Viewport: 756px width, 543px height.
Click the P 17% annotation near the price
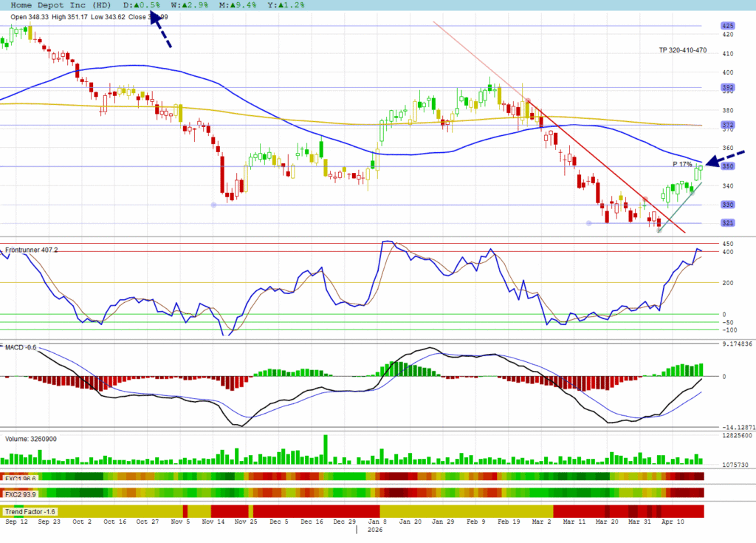coord(681,163)
